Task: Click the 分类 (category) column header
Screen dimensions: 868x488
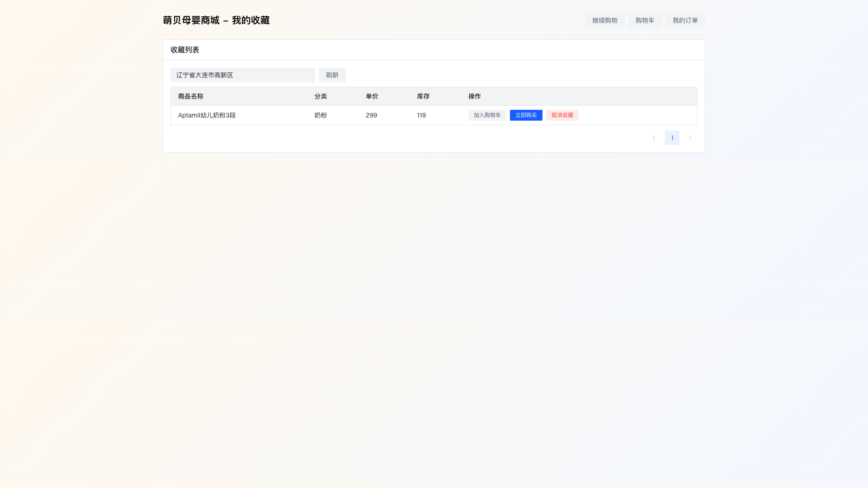Action: point(321,96)
